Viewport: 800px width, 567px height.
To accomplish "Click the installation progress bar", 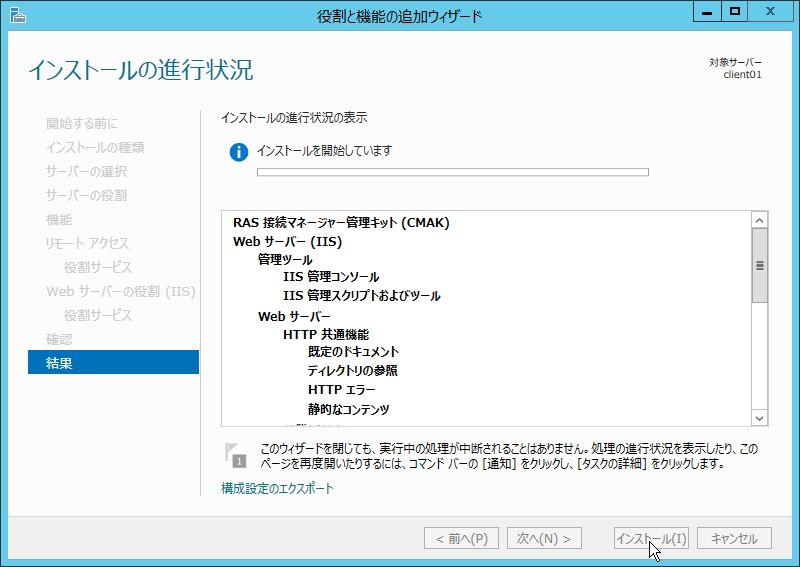I will pyautogui.click(x=453, y=172).
